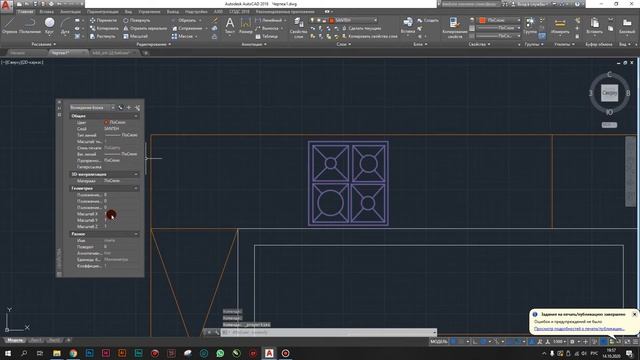
Task: Open plot details link in the notification balloon
Action: [579, 329]
